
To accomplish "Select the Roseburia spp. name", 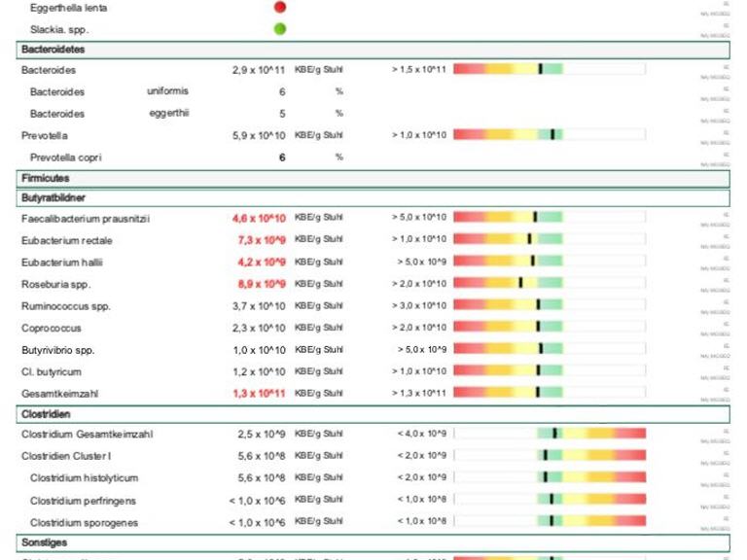I will pyautogui.click(x=55, y=285).
